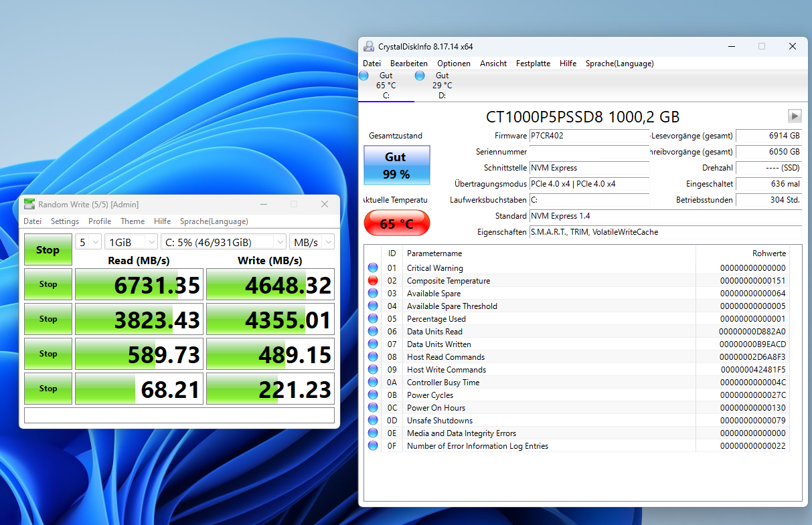
Task: Click the Lesevorgänge value 6914 GB
Action: (x=768, y=136)
